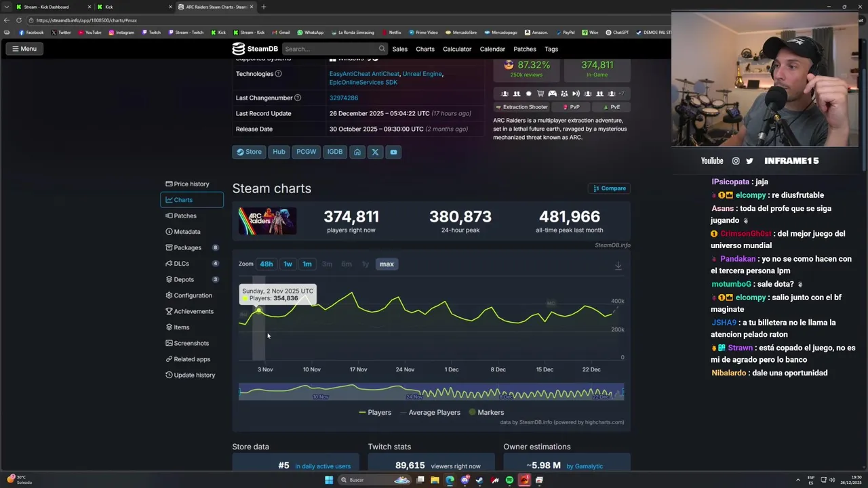The width and height of the screenshot is (868, 488).
Task: Open the browser tab list chevron
Action: click(x=5, y=7)
